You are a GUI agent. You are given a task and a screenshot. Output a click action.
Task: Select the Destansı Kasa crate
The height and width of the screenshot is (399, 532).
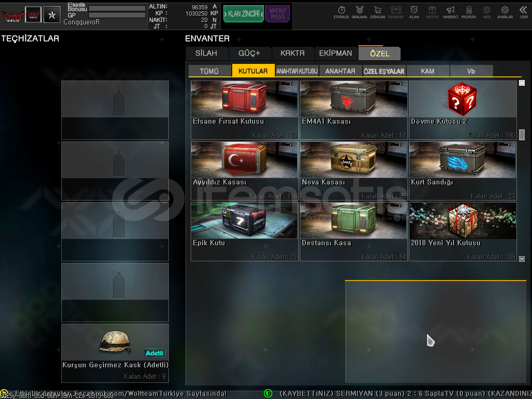click(x=353, y=232)
